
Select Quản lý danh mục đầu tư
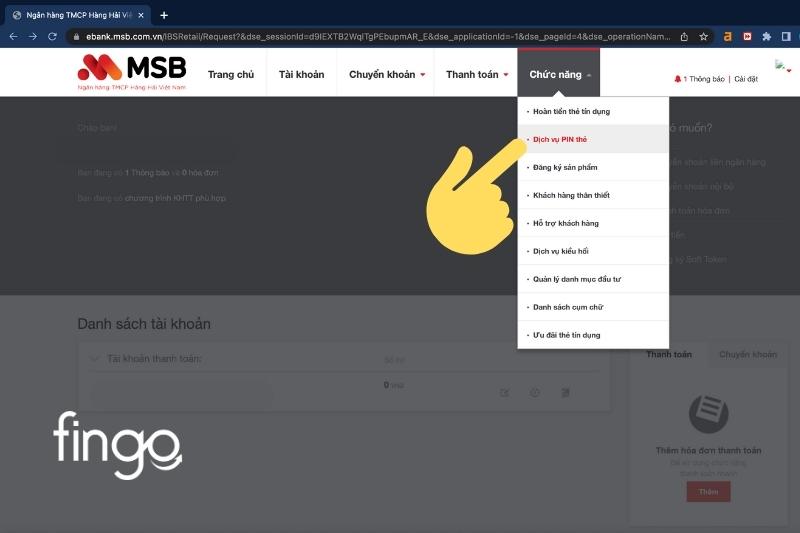(593, 280)
